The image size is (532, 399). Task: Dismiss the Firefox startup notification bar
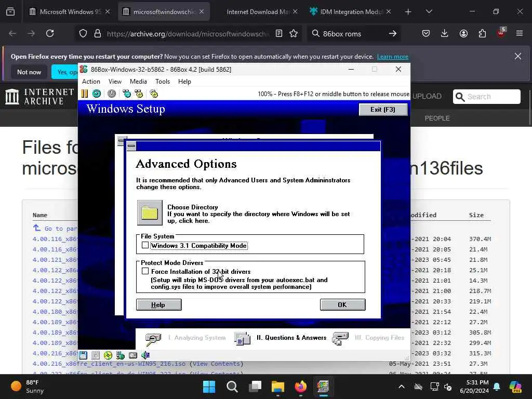click(x=518, y=56)
